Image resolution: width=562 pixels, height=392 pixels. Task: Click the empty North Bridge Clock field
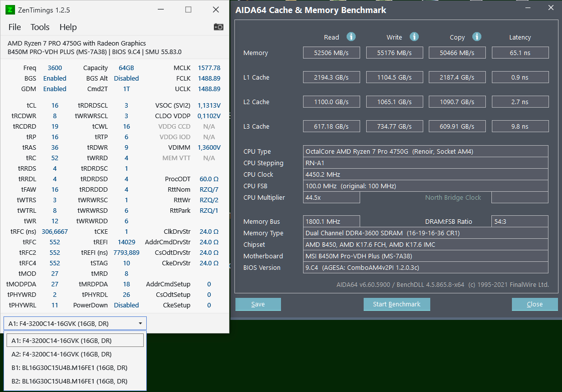click(520, 197)
